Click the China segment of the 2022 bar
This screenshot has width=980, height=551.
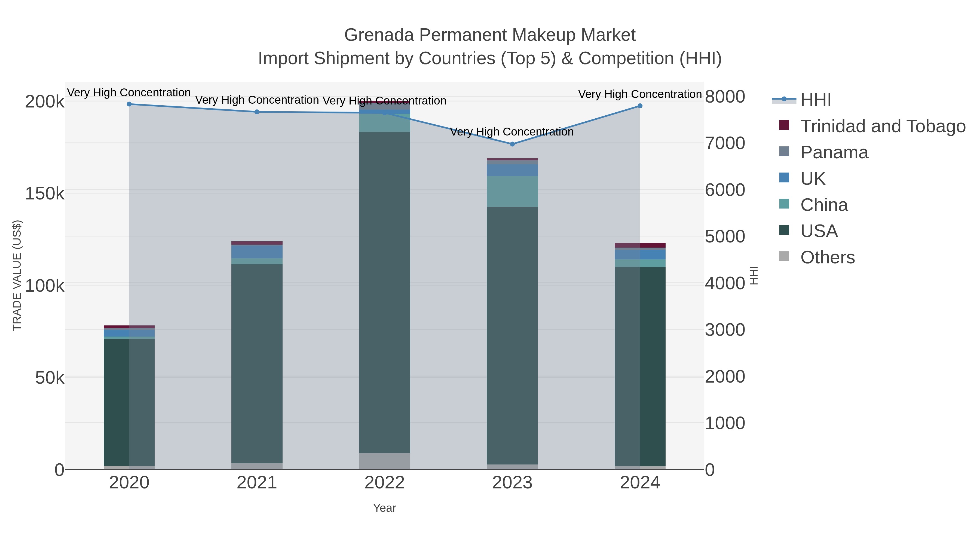tap(385, 123)
